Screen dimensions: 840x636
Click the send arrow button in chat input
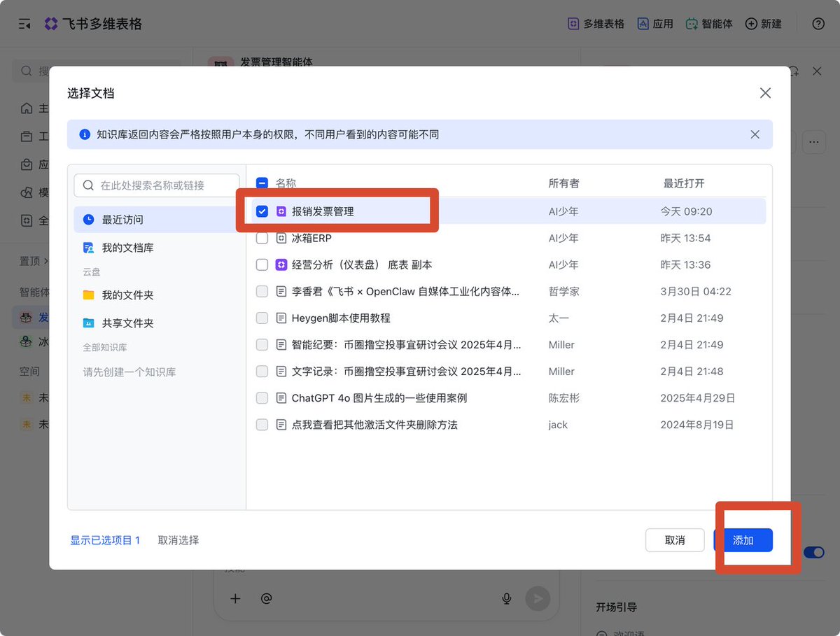click(x=538, y=598)
